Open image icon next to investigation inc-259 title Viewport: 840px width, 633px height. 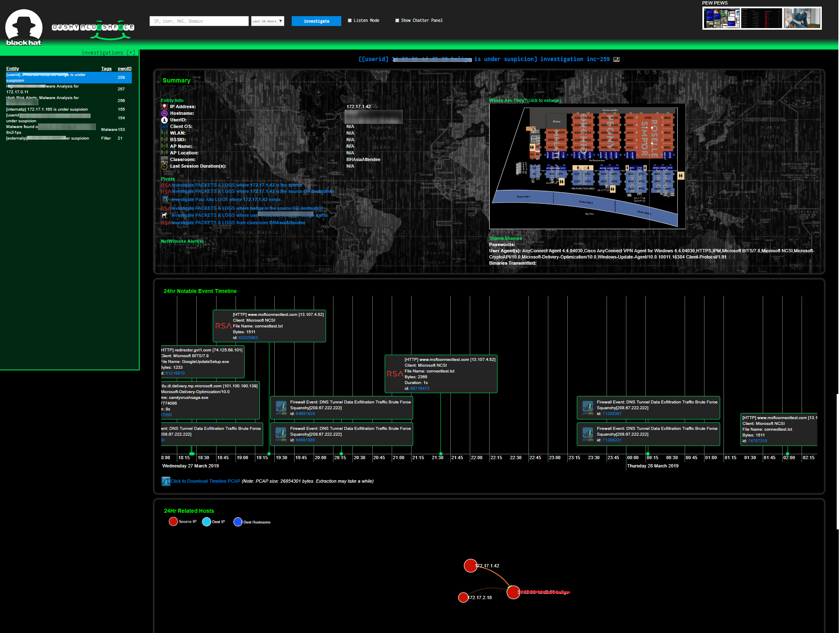click(616, 59)
